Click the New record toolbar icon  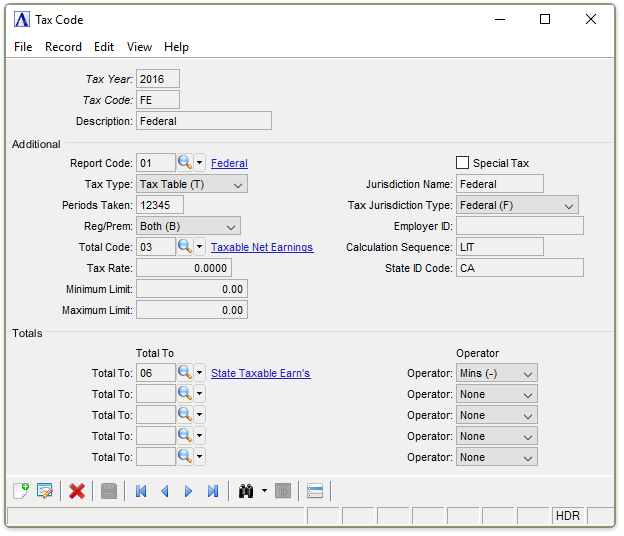click(x=20, y=491)
